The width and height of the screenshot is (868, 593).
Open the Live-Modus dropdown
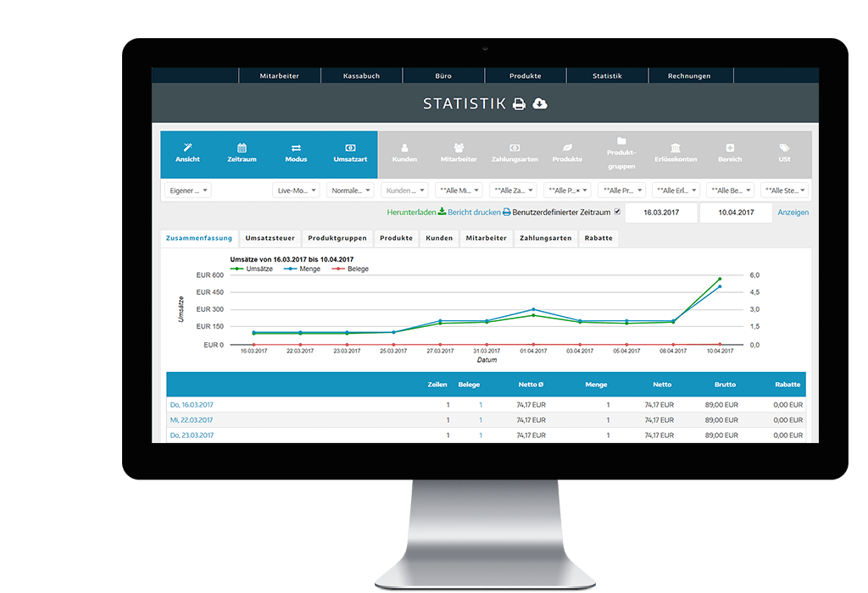coord(297,189)
